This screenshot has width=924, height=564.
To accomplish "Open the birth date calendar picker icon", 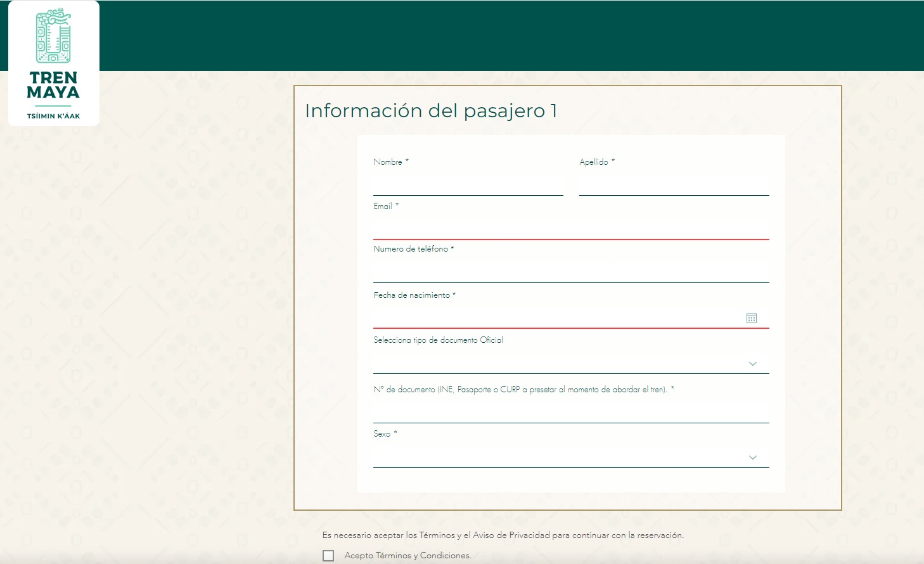I will [x=752, y=318].
